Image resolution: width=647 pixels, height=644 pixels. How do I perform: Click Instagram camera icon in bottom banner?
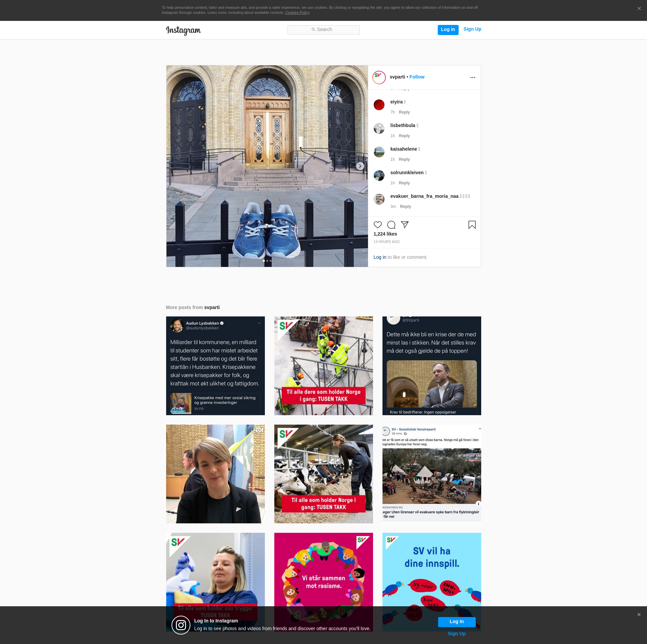point(181,625)
